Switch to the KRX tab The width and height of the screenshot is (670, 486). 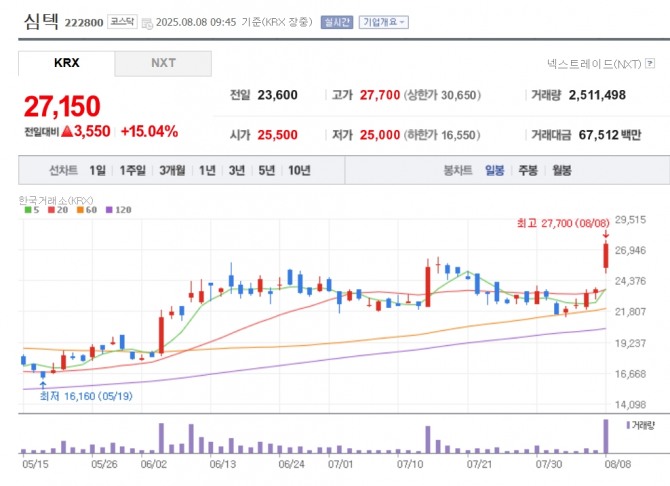click(66, 63)
